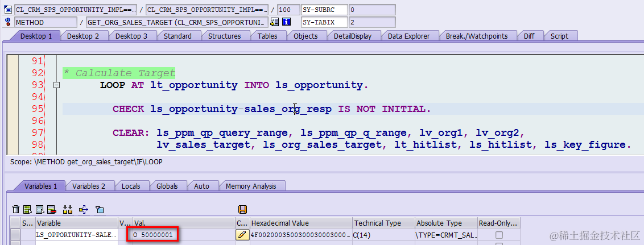Click the LS_OPPORTUNITY-SALE variable name cell
Viewport: 644px width, 245px height.
(x=76, y=235)
